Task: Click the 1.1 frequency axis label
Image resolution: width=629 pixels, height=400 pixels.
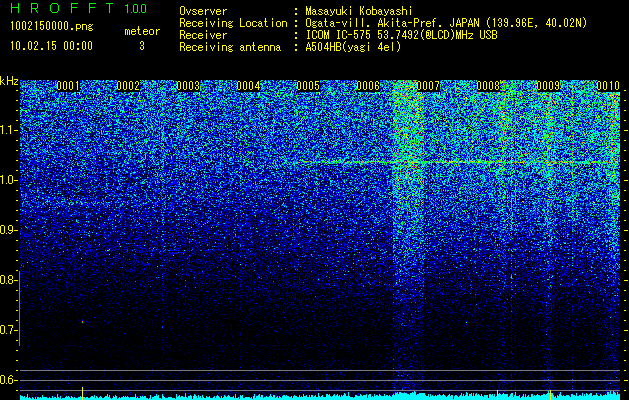Action: click(x=7, y=130)
